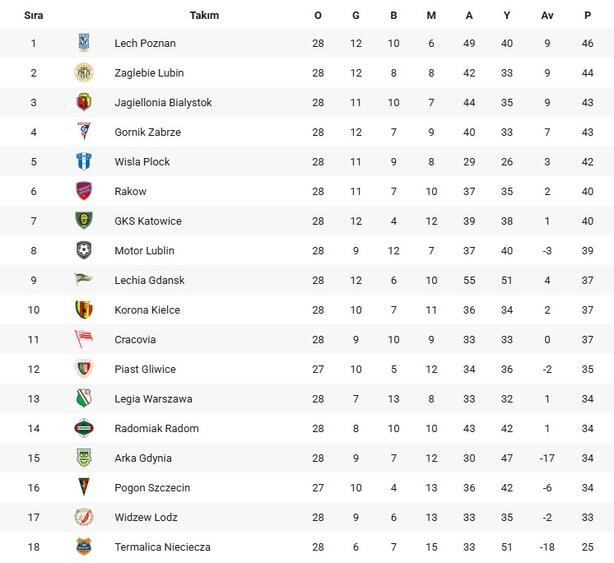Sort by the Av column header
The image size is (614, 563).
(547, 15)
